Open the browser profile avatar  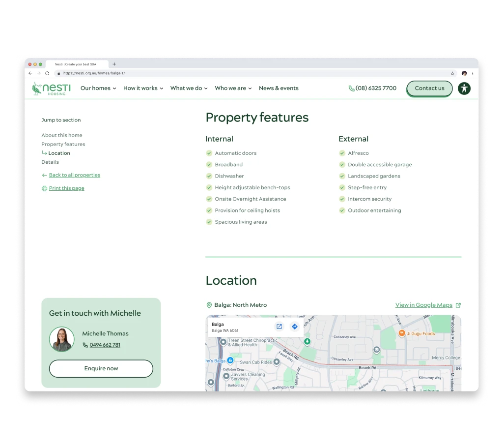[464, 73]
